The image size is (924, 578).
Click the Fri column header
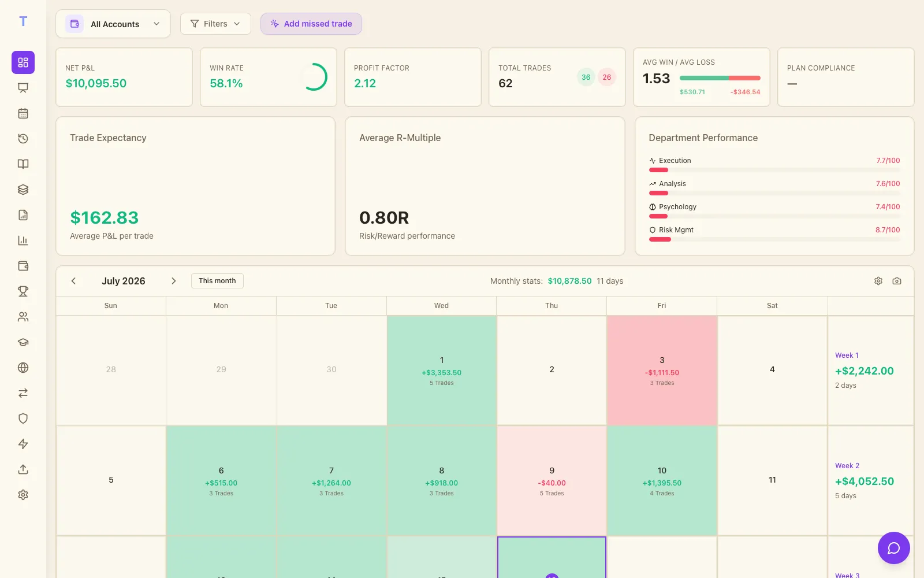(662, 306)
